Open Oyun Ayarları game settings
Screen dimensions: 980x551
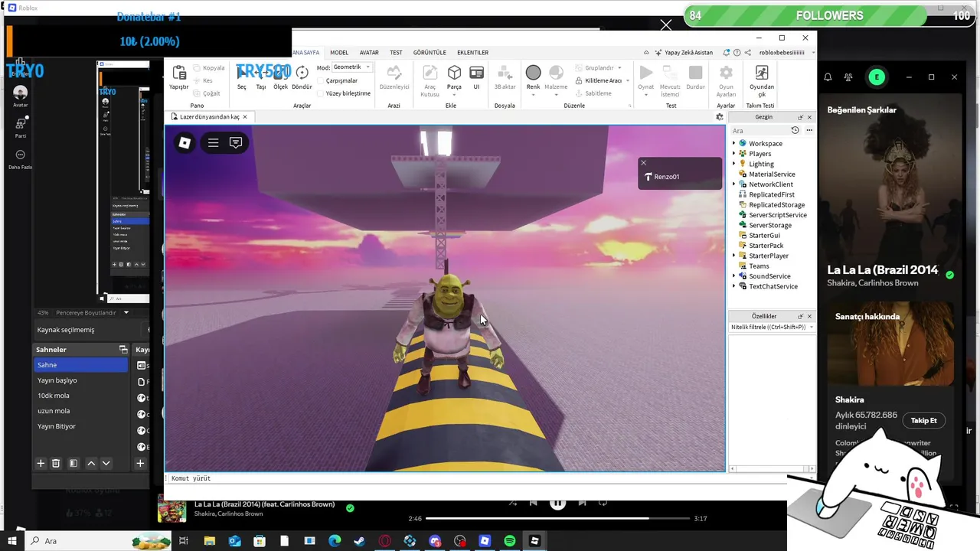[726, 73]
